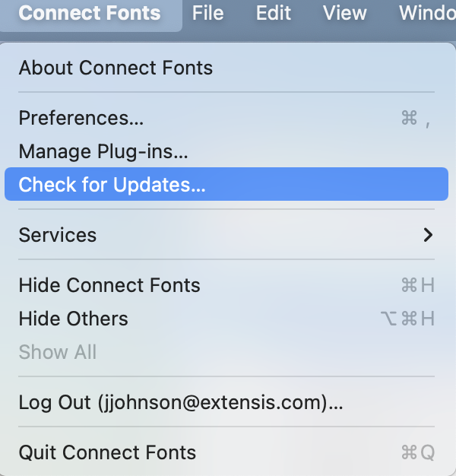Open the File menu
Screen dimensions: 456x476
pyautogui.click(x=207, y=13)
